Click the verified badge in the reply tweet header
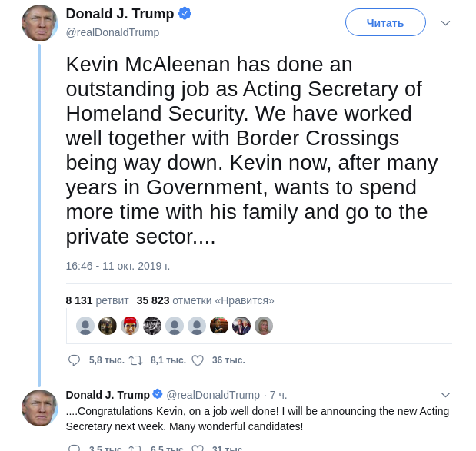This screenshot has height=451, width=476. tap(158, 394)
